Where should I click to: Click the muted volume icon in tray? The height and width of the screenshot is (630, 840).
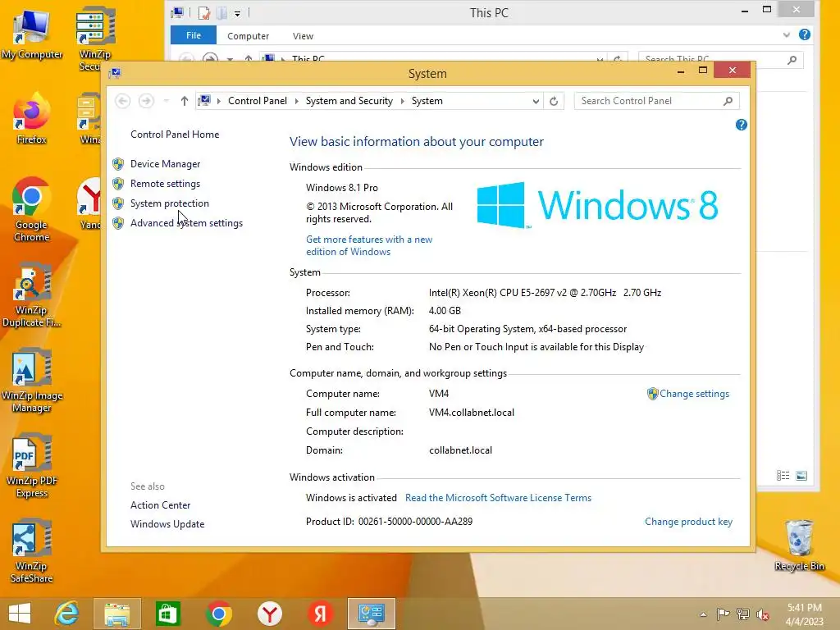coord(763,614)
